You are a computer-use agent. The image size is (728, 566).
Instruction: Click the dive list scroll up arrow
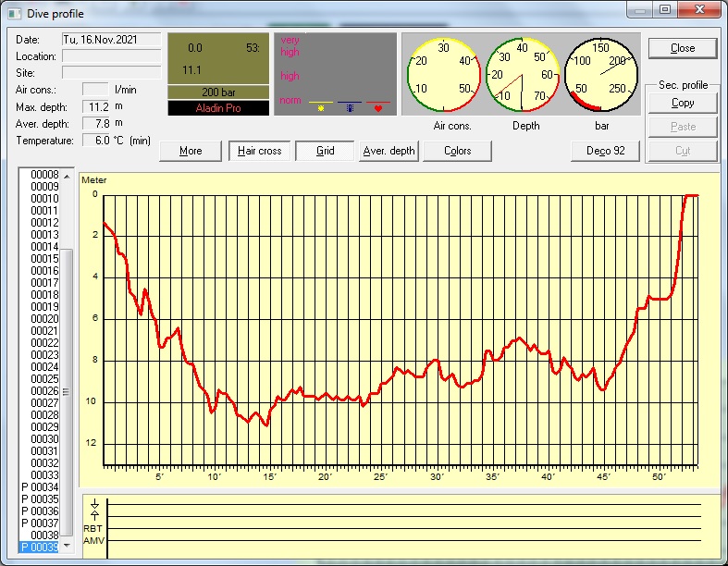pos(68,177)
